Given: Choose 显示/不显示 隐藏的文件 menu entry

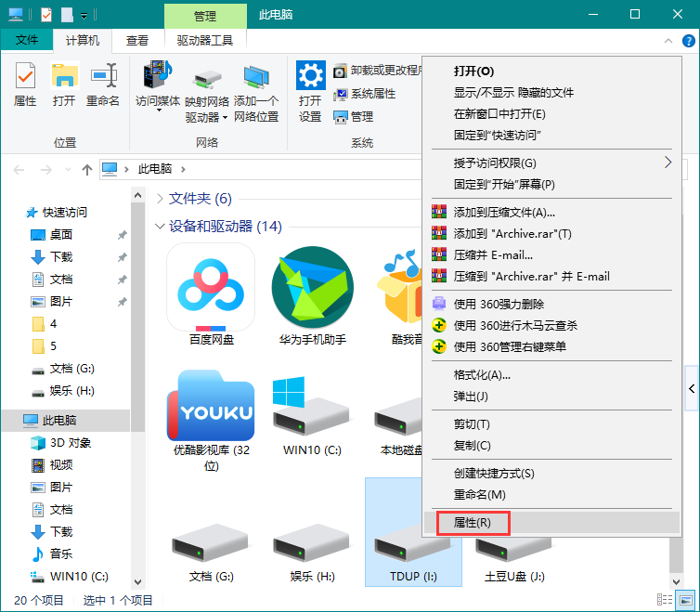Looking at the screenshot, I should pyautogui.click(x=551, y=93).
